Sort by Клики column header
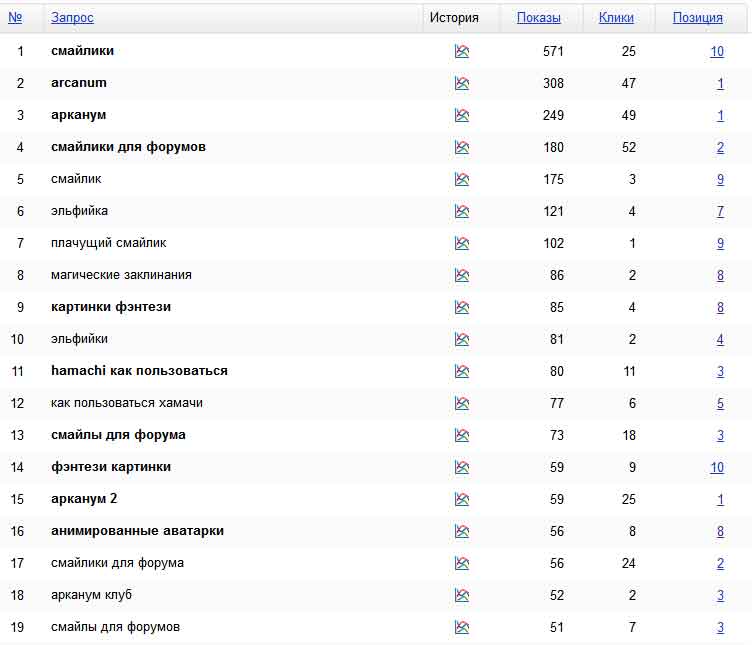This screenshot has width=753, height=645. (616, 18)
